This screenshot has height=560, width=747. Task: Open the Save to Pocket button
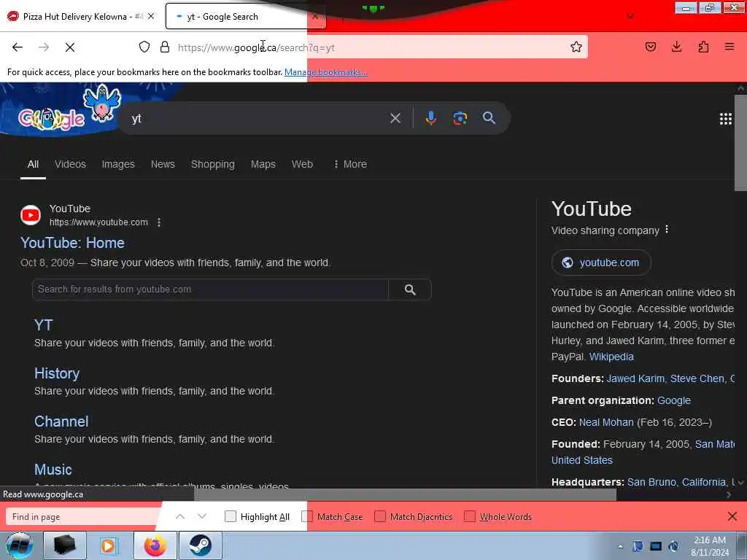[651, 47]
